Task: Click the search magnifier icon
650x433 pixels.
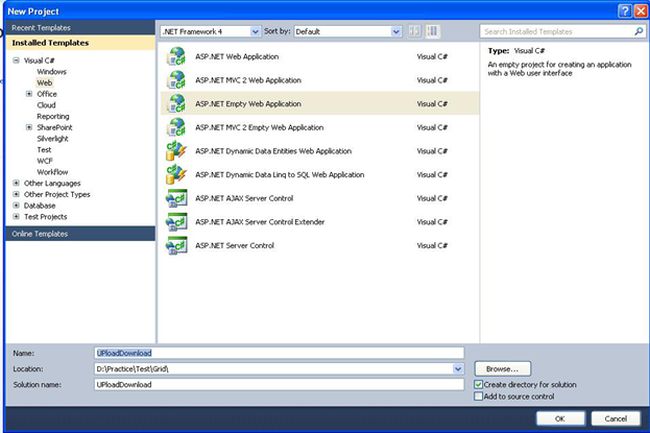Action: click(638, 31)
